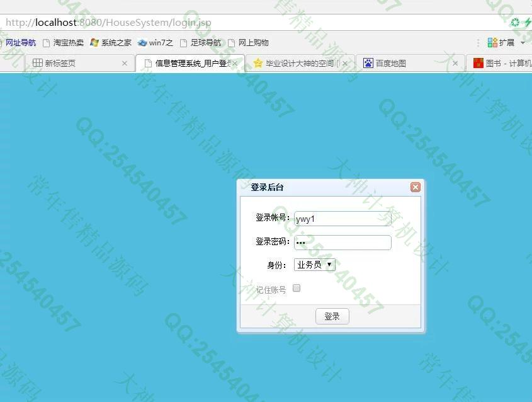Screen dimensions: 532x402
Task: Click the Baidu paw icon on tab
Action: [368, 63]
